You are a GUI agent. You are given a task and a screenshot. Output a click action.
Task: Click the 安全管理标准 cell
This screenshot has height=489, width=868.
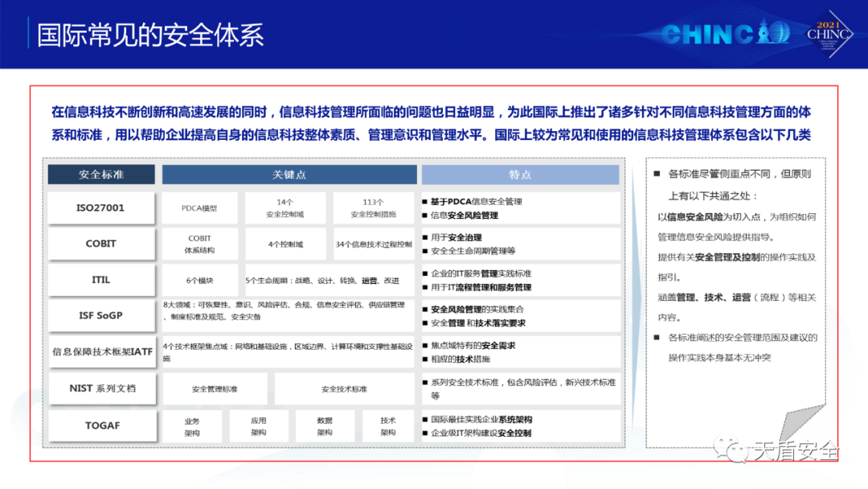[215, 388]
